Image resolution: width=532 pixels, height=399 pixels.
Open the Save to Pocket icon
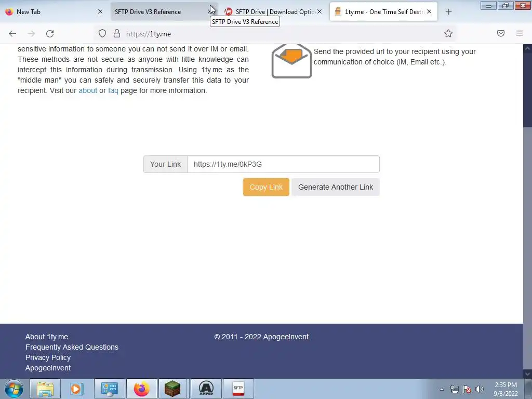point(501,33)
